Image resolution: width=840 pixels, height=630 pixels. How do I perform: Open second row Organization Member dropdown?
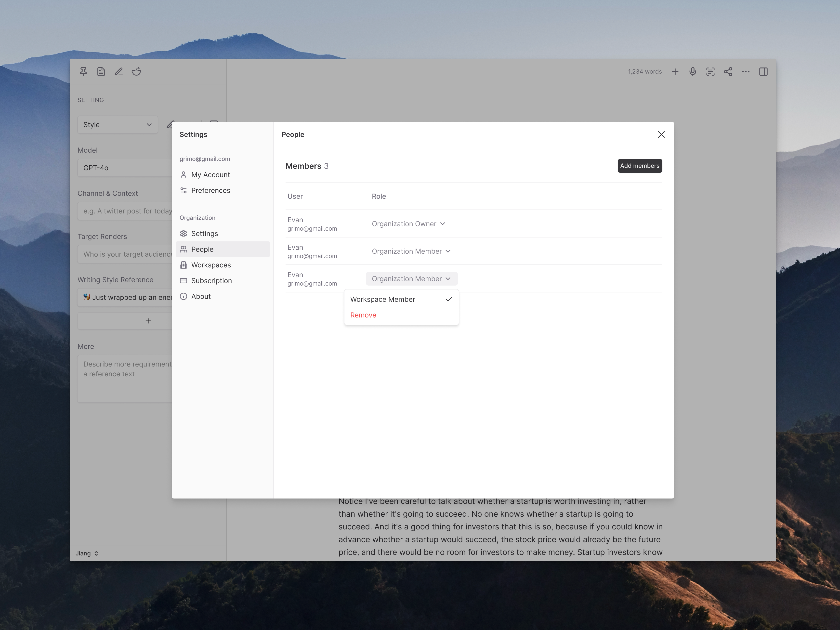coord(411,251)
